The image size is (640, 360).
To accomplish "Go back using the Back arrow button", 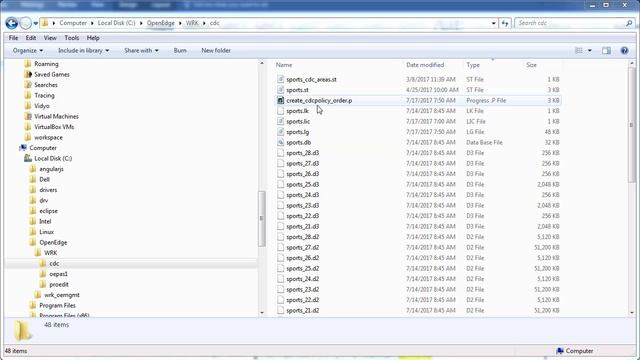I will click(11, 23).
